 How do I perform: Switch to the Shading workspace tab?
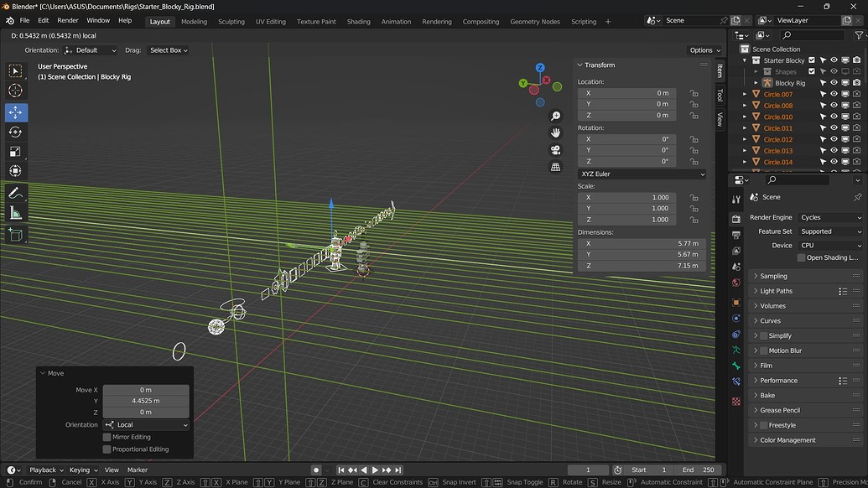(x=358, y=22)
